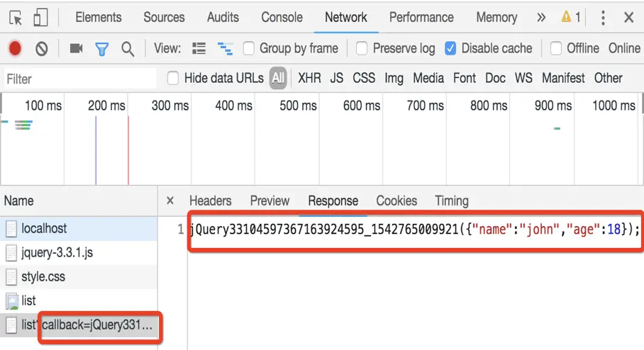Select the jquery-3.3.1.js request
This screenshot has width=644, height=350.
pos(79,253)
